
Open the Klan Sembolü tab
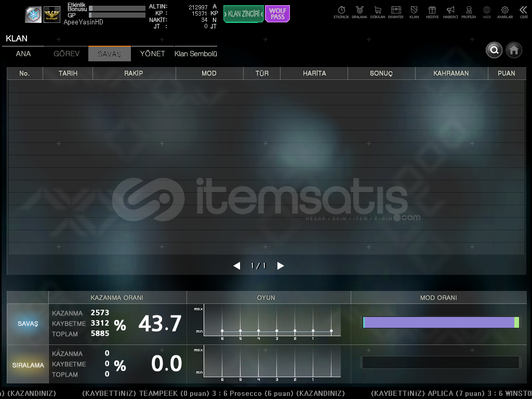coord(195,54)
